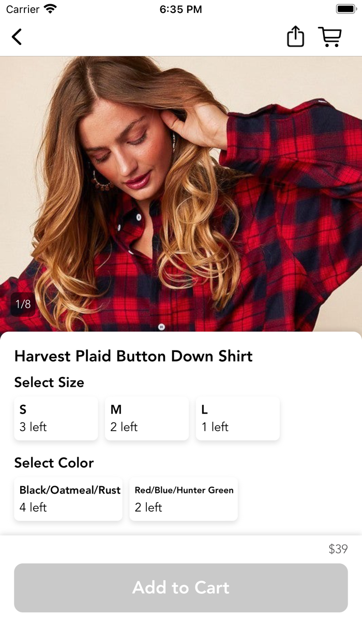Tap the '4 left' stock text
Image resolution: width=362 pixels, height=644 pixels.
click(x=33, y=507)
